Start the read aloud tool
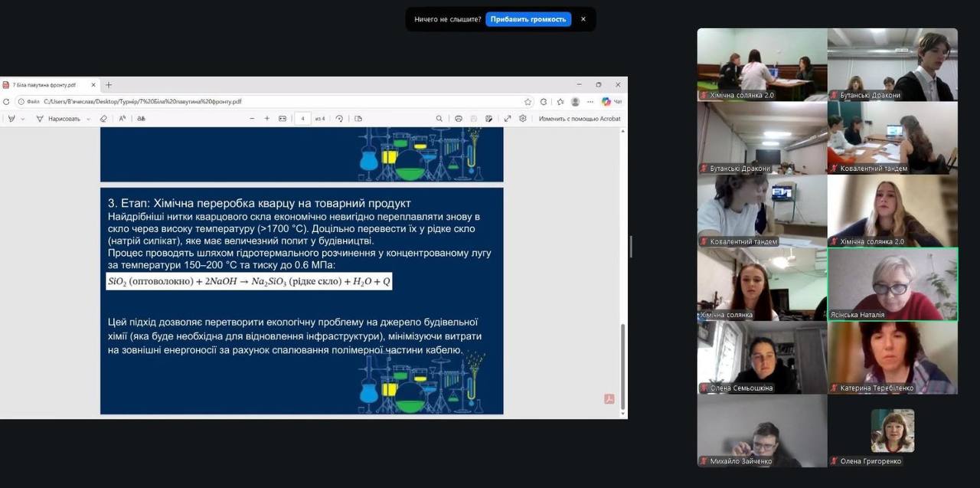Screen dimensions: 980x488 pos(122,119)
